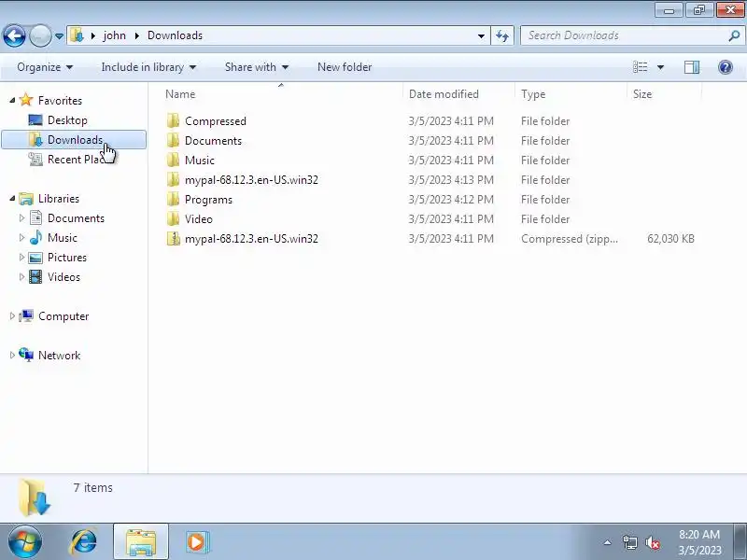Open more view options dropdown arrow
The image size is (747, 560).
pos(660,67)
